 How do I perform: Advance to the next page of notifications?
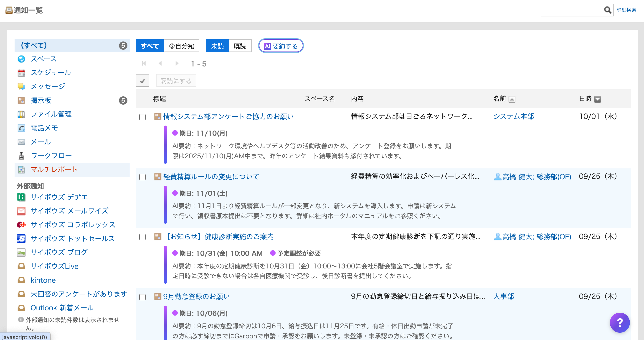(x=177, y=63)
